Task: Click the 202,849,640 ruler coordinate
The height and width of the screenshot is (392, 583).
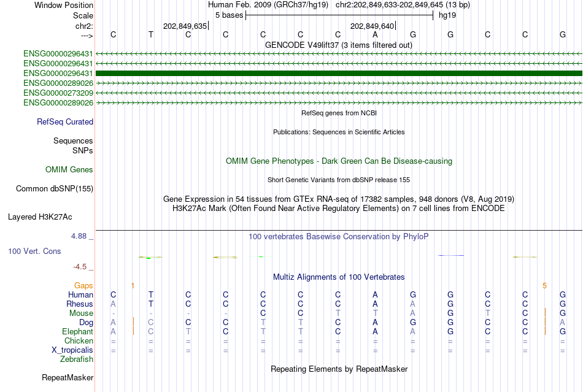Action: pyautogui.click(x=372, y=26)
